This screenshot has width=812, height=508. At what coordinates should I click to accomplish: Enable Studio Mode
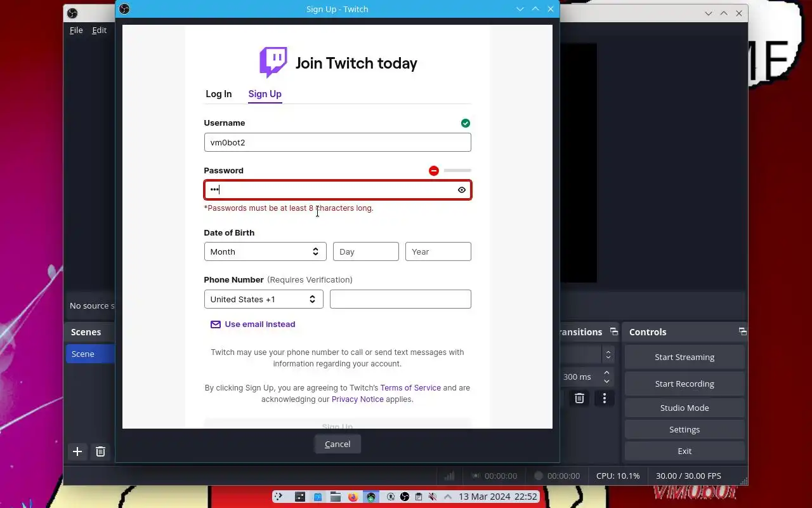(x=684, y=408)
